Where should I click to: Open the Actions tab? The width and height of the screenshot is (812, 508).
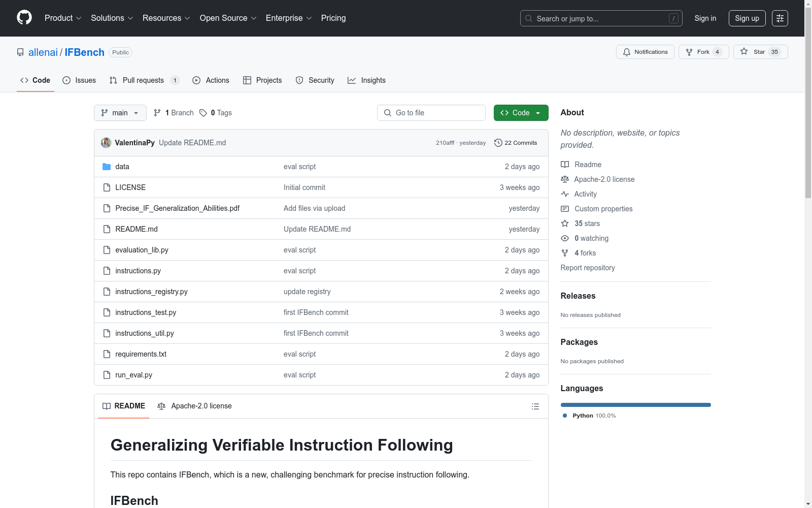click(211, 80)
